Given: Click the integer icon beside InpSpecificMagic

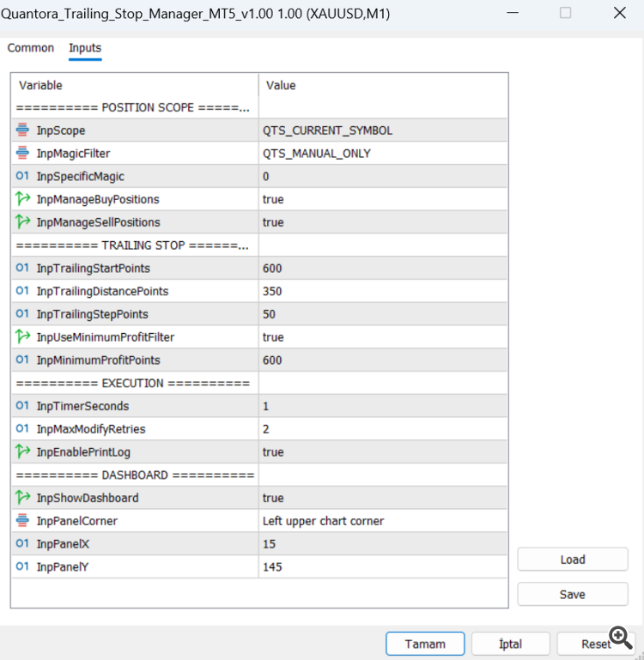Looking at the screenshot, I should click(x=22, y=176).
